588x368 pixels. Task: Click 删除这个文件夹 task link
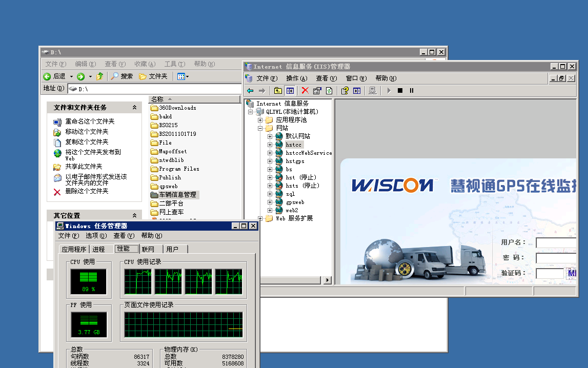tap(87, 191)
